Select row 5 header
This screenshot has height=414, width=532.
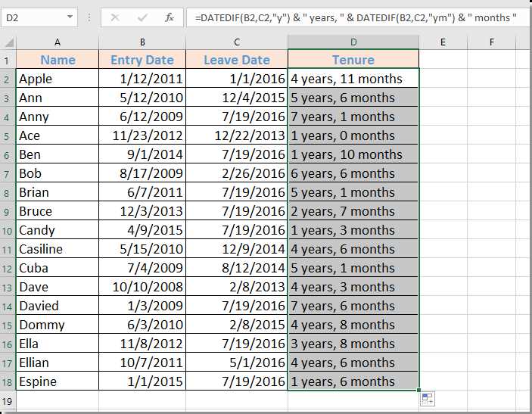(8, 136)
